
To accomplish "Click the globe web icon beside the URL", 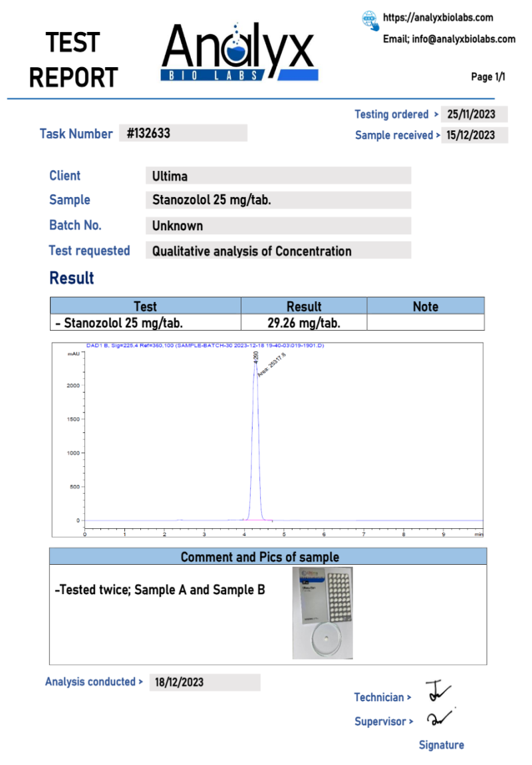I will tap(370, 20).
